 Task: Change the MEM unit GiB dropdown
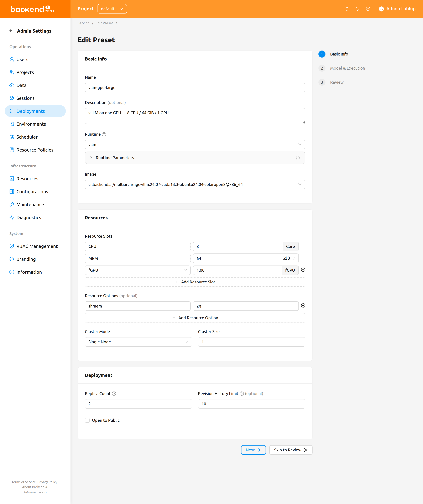(289, 258)
